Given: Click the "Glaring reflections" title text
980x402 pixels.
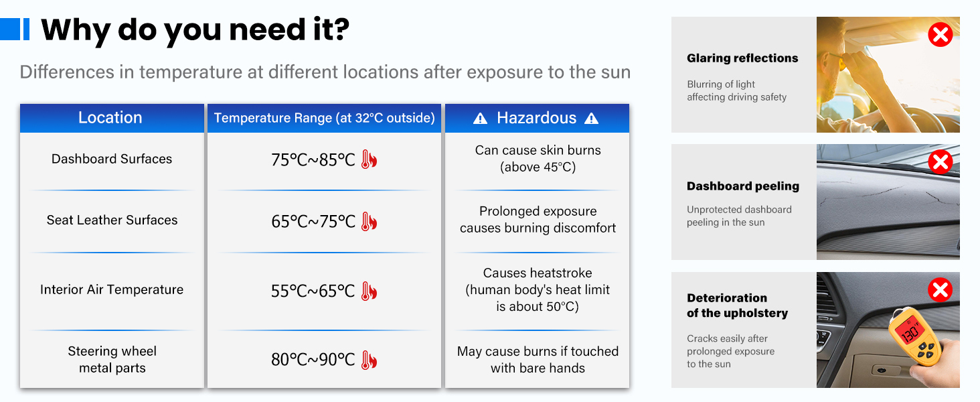Looking at the screenshot, I should (742, 58).
